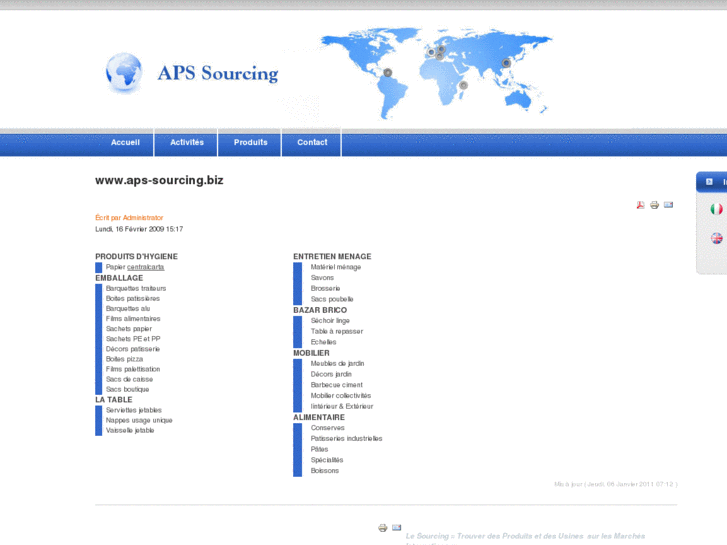This screenshot has height=545, width=727.
Task: Click the PRODUITS D'HYGIENE heading
Action: [x=136, y=256]
